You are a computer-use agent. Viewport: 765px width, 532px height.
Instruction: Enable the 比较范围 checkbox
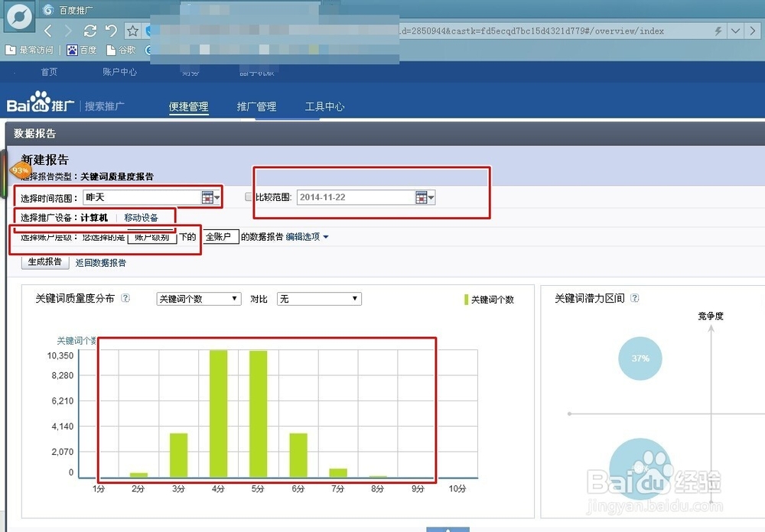click(249, 197)
